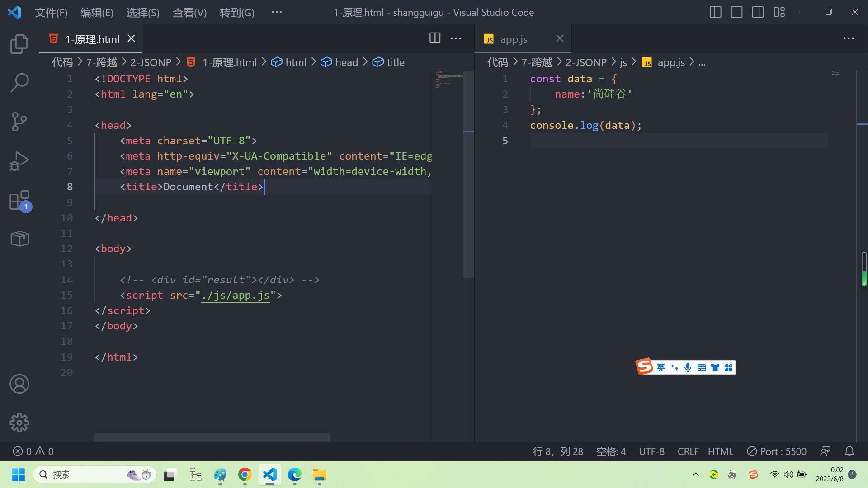868x488 pixels.
Task: Change file encoding UTF-8 in status bar
Action: pos(651,451)
